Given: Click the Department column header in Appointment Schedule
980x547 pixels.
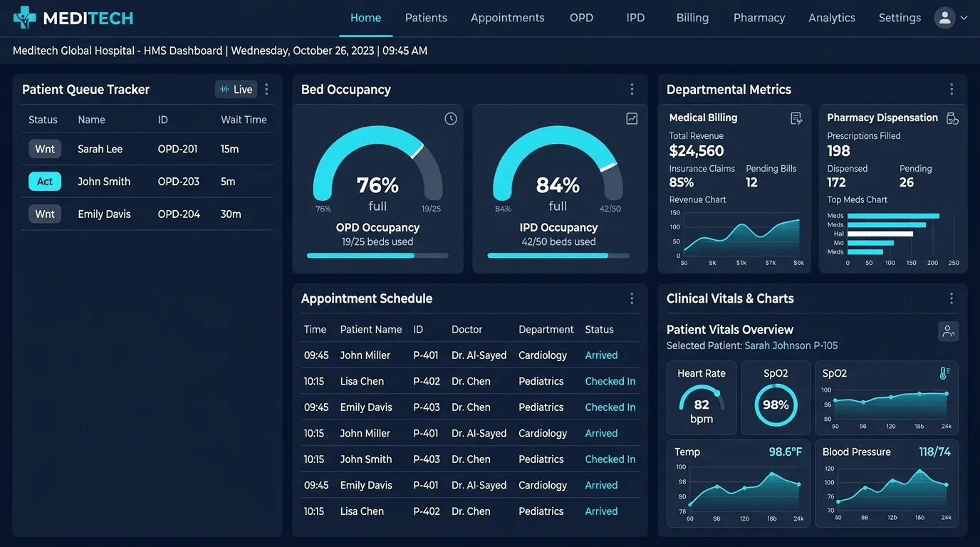Looking at the screenshot, I should click(x=546, y=329).
